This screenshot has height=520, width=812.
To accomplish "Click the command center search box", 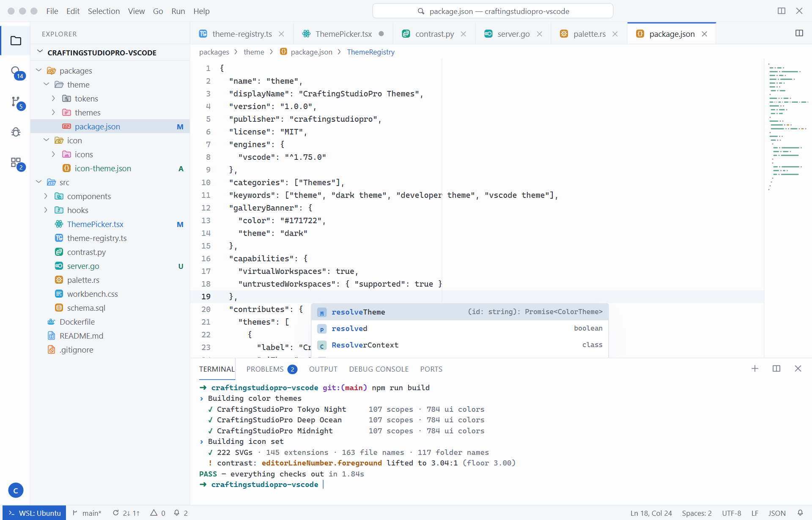I will [493, 11].
